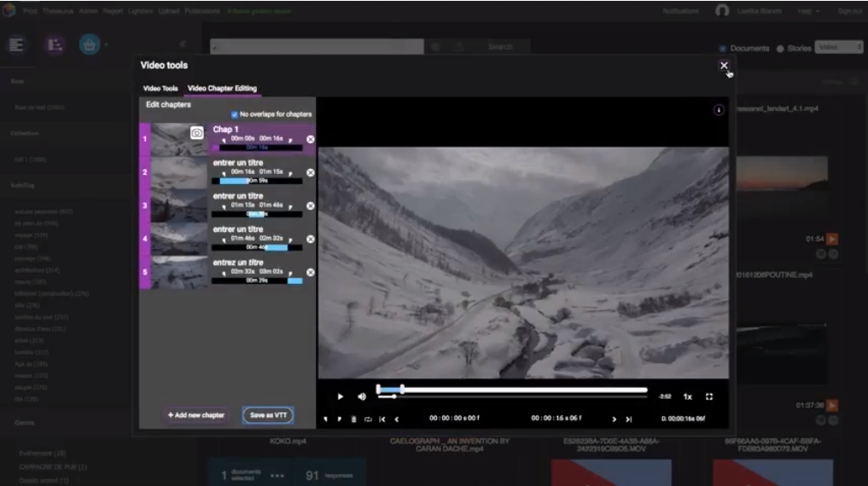Open the Video type dropdown in search bar
Image resolution: width=868 pixels, height=486 pixels.
[838, 48]
